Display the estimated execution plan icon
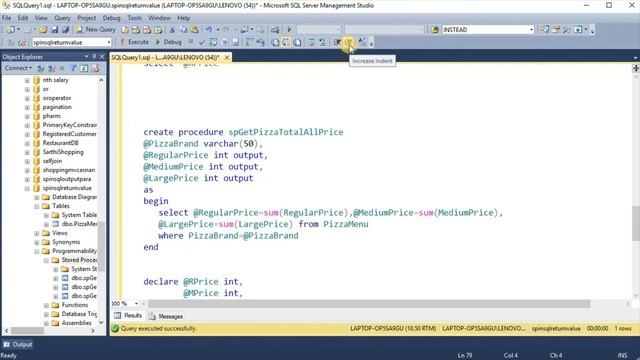Image resolution: width=640 pixels, height=360 pixels. click(213, 42)
